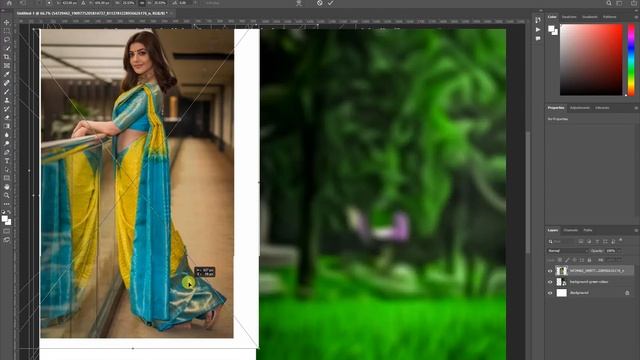Select the Horizontal Type tool
Viewport: 640px width, 360px height.
pyautogui.click(x=7, y=161)
